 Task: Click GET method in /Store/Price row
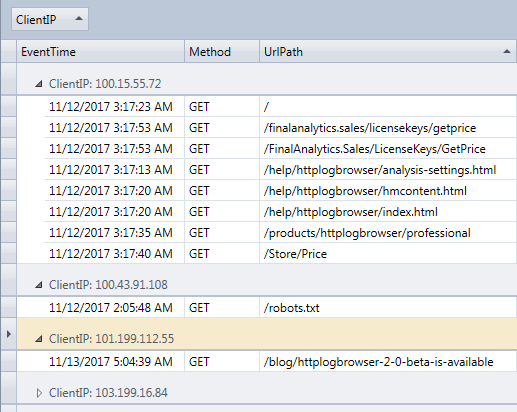(x=222, y=254)
